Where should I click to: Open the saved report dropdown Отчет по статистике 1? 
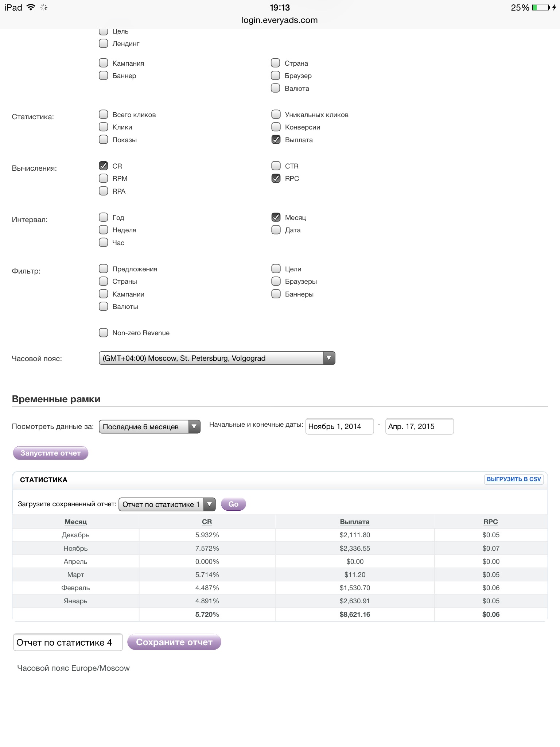pyautogui.click(x=167, y=504)
